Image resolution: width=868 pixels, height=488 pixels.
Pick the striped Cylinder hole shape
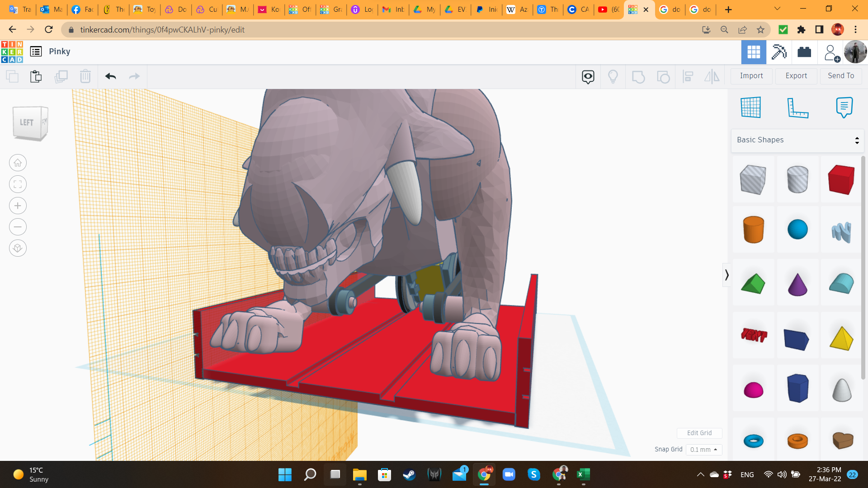797,179
